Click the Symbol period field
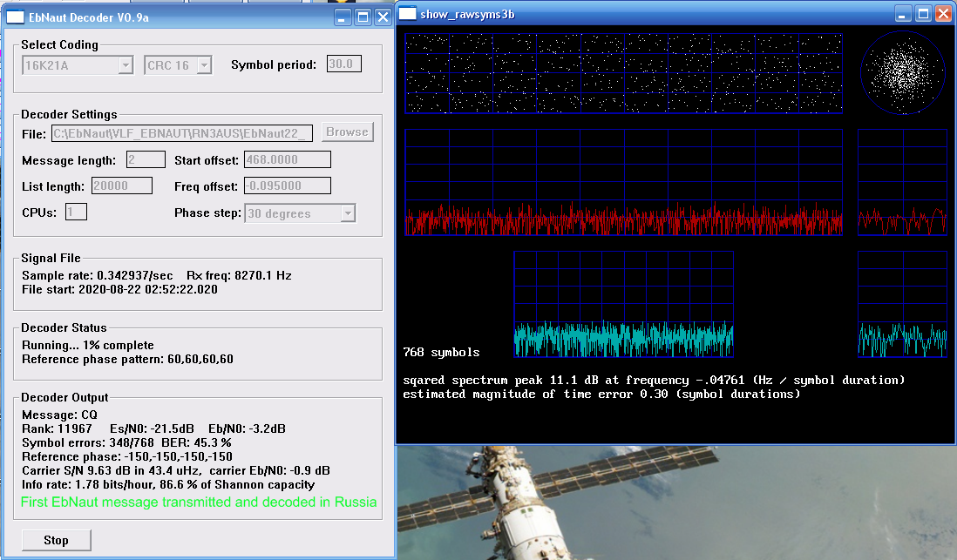This screenshot has height=560, width=957. click(x=343, y=64)
